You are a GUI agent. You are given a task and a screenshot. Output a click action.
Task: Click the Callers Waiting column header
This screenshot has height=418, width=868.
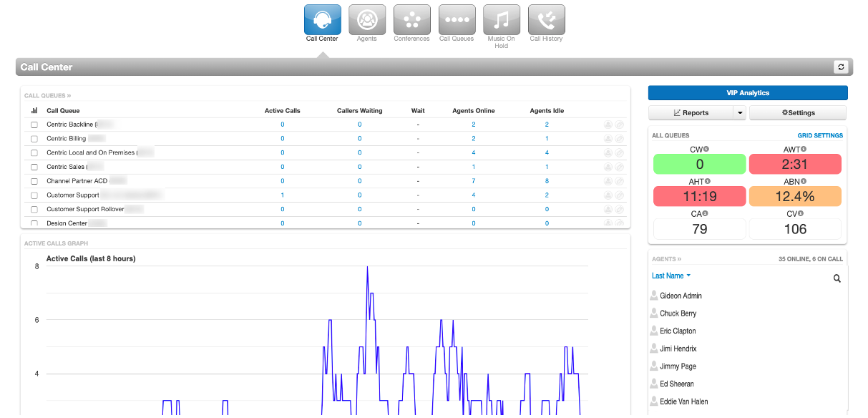pyautogui.click(x=360, y=111)
